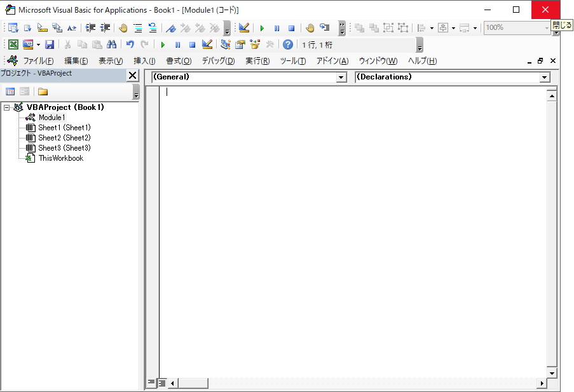Viewport: 574px width, 392px height.
Task: Switch to Full Module View at code bottom
Action: (161, 383)
